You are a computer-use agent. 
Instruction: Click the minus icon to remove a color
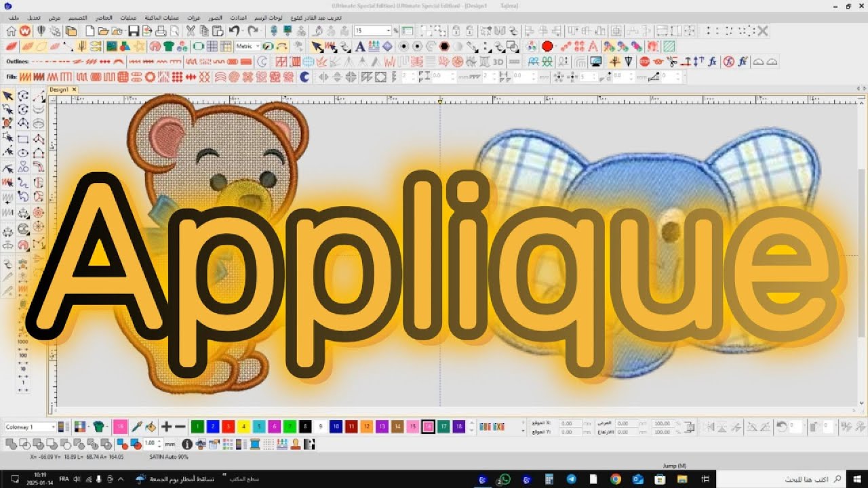180,426
